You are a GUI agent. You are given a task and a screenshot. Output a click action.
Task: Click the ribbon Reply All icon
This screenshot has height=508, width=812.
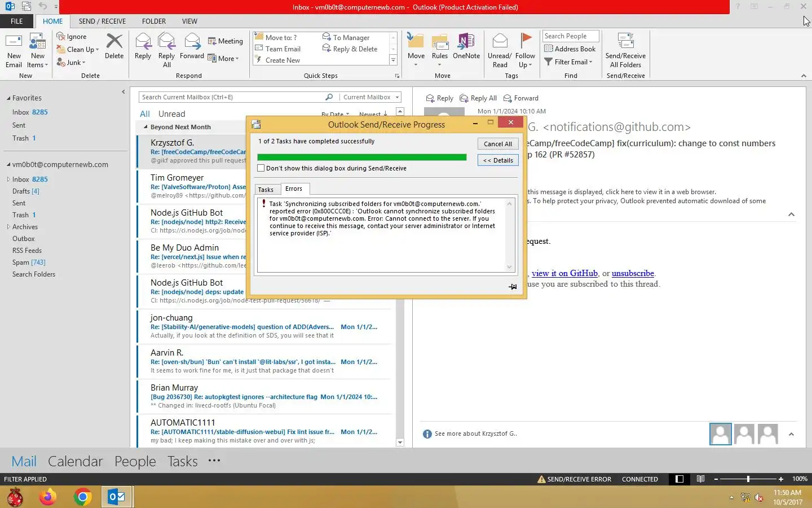[166, 41]
